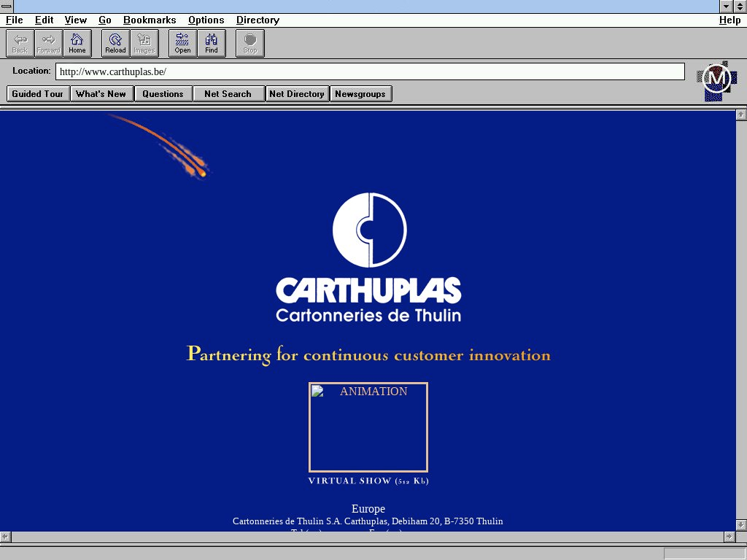Launch Find with the binoculars icon
Screen dimensions: 747x560
point(212,43)
